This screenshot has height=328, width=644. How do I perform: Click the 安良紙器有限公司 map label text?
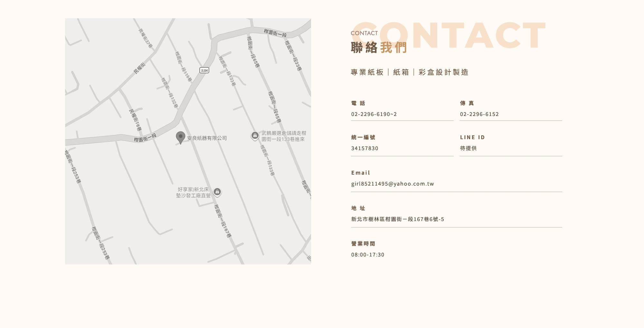[207, 138]
